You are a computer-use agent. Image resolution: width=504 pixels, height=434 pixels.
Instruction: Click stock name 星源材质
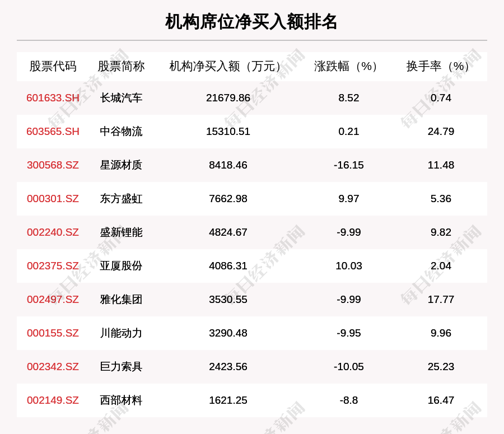click(x=121, y=165)
